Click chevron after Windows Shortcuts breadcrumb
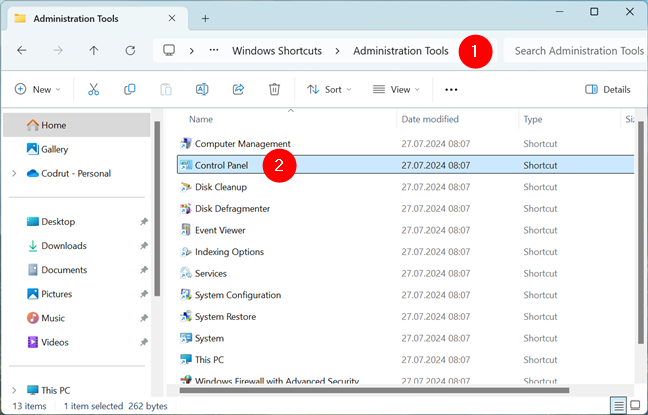Image resolution: width=648 pixels, height=415 pixels. point(338,50)
